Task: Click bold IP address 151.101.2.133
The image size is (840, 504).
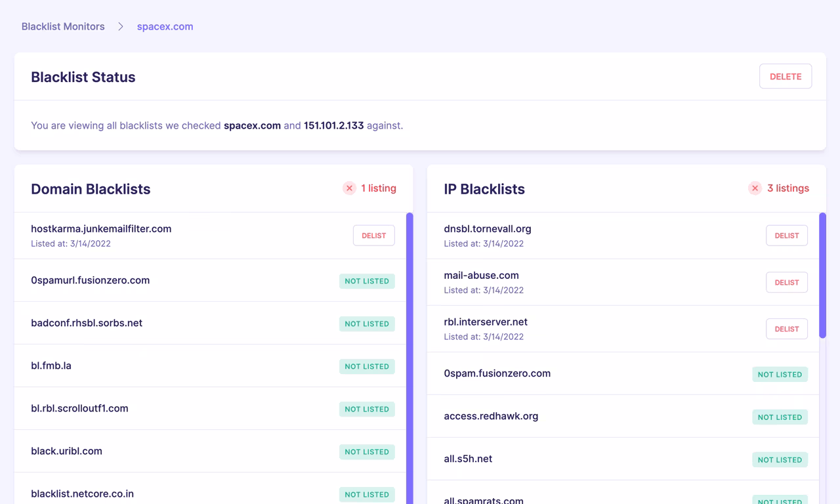Action: [333, 125]
